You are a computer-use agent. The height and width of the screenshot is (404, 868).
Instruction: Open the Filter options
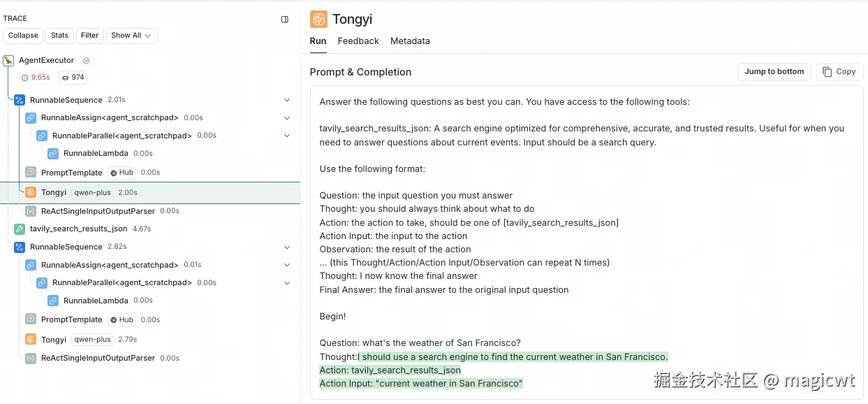(x=89, y=36)
